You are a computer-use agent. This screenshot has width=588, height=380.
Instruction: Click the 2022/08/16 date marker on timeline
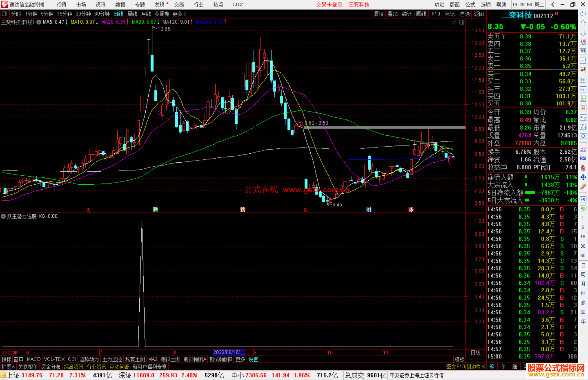click(x=229, y=352)
